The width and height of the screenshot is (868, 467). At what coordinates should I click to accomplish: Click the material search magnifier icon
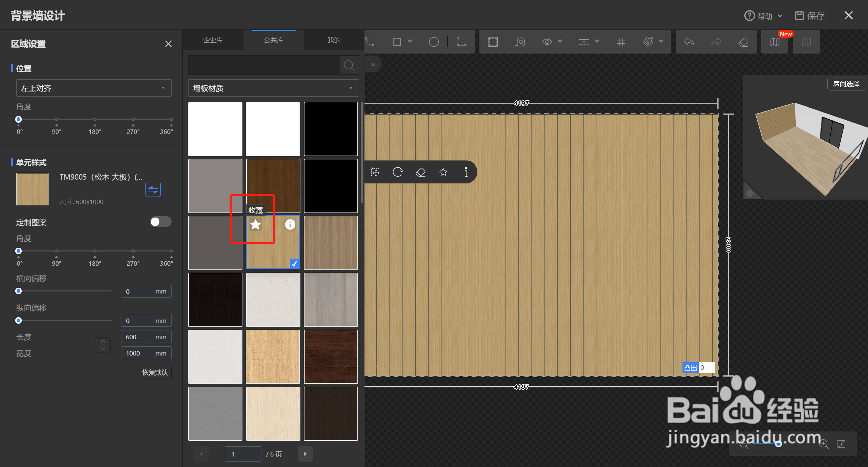click(x=349, y=65)
